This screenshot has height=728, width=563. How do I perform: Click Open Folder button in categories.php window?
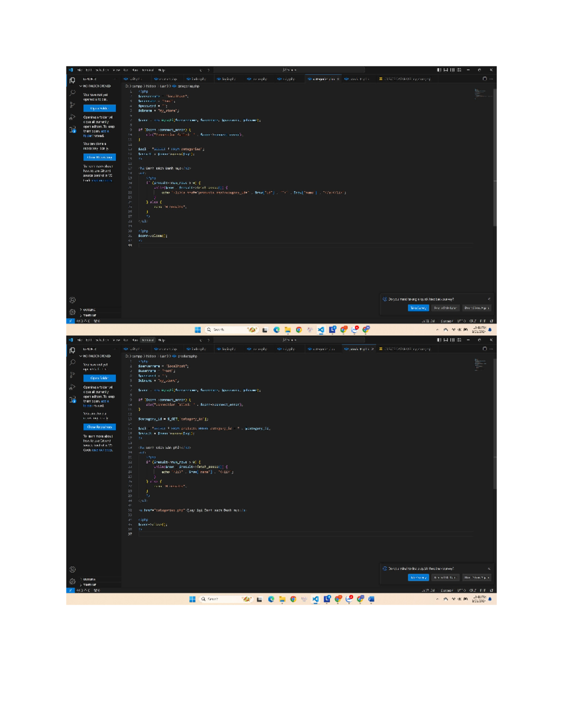(99, 108)
